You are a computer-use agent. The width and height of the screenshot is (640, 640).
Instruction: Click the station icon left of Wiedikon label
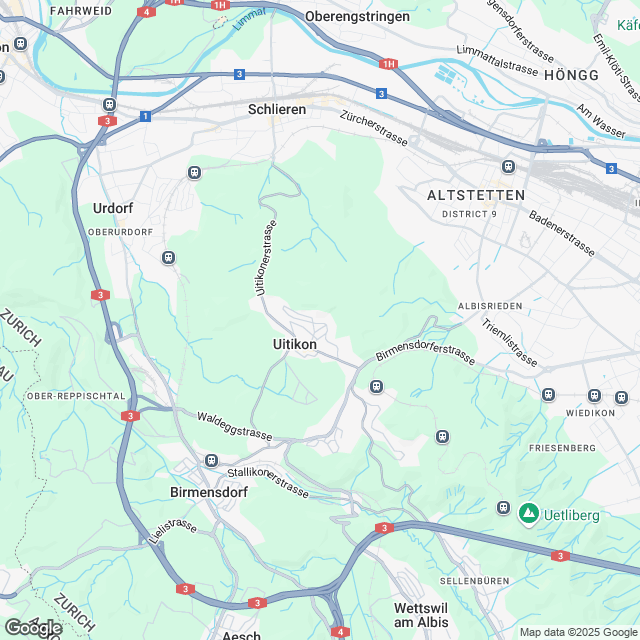click(x=548, y=395)
